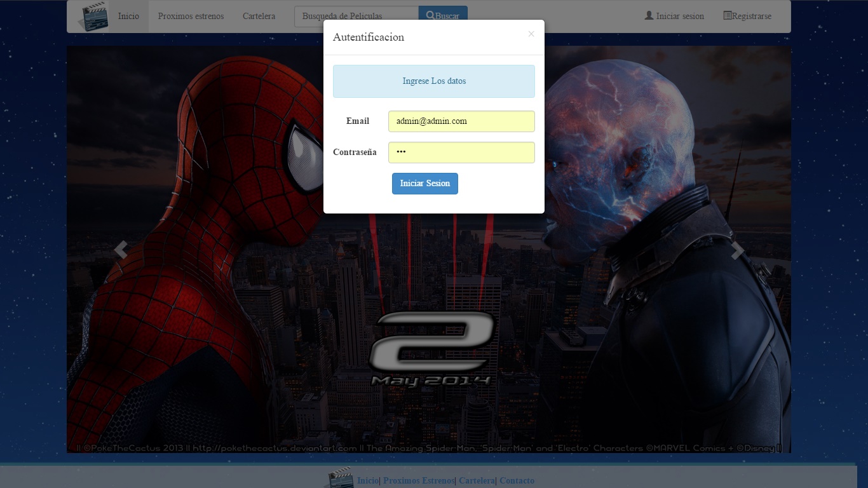Click the Spider-Man carousel image
Screen dimensions: 868x488
point(429,249)
